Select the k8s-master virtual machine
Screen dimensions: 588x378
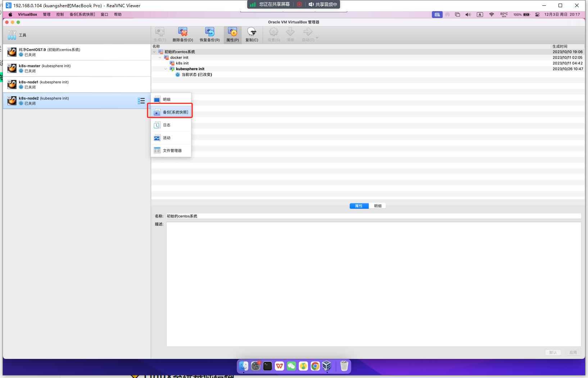pos(77,68)
